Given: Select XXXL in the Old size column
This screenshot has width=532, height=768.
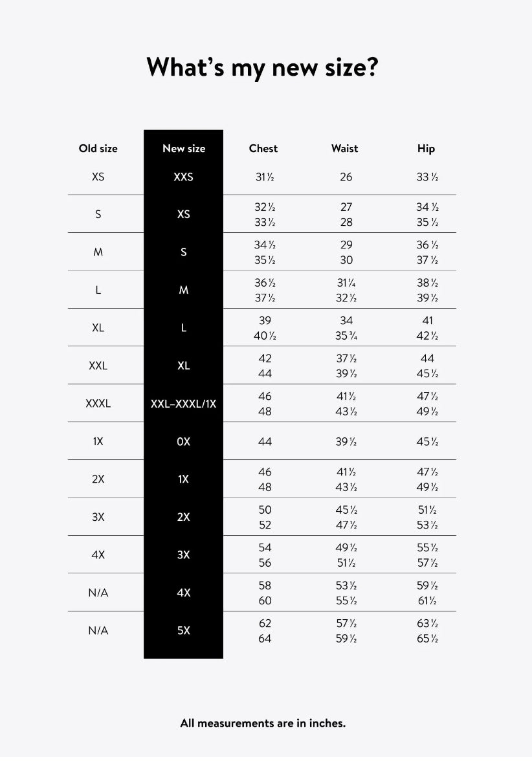Looking at the screenshot, I should [x=98, y=403].
